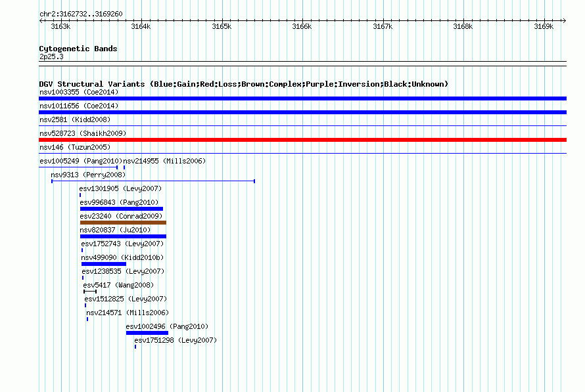585x392 pixels.
Task: Open the nsv9313 (Perry2008) variant label
Action: [x=88, y=175]
